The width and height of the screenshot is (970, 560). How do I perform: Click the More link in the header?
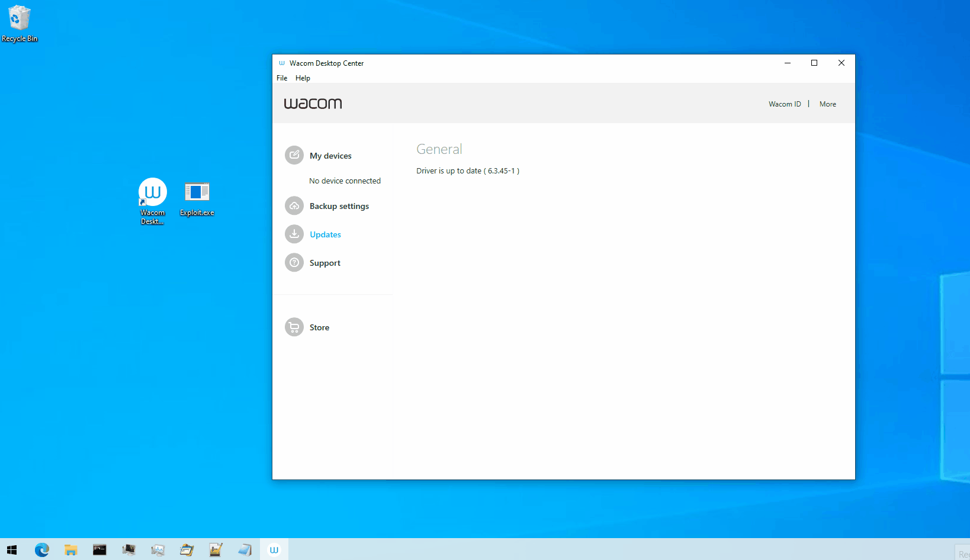(828, 104)
